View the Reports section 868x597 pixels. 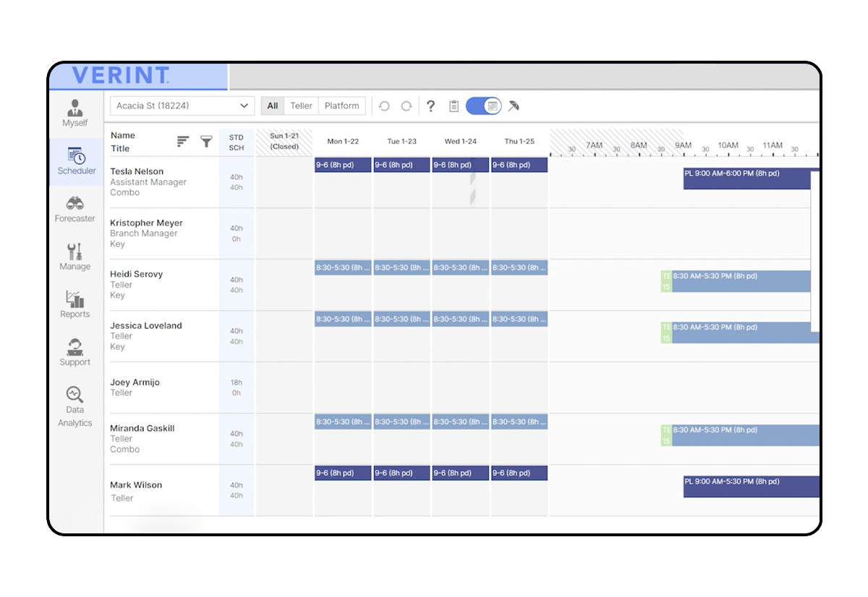click(75, 305)
